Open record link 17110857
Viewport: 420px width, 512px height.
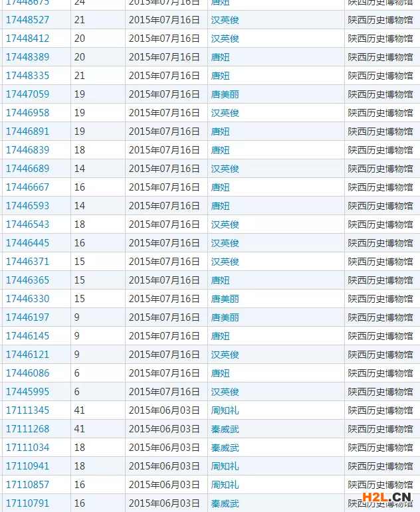pos(27,485)
